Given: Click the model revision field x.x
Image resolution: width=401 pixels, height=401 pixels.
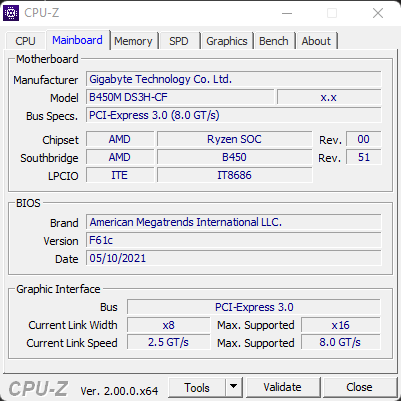Looking at the screenshot, I should (329, 97).
